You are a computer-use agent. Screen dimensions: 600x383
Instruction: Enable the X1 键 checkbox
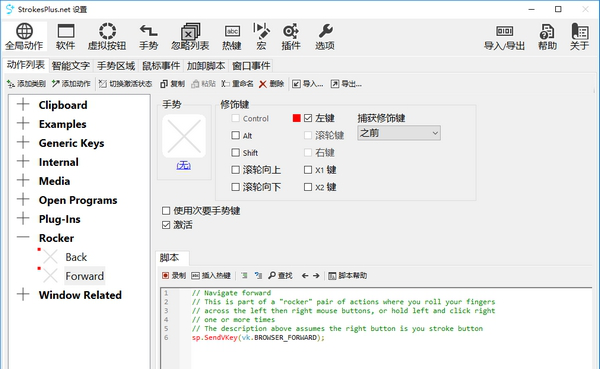pos(308,170)
